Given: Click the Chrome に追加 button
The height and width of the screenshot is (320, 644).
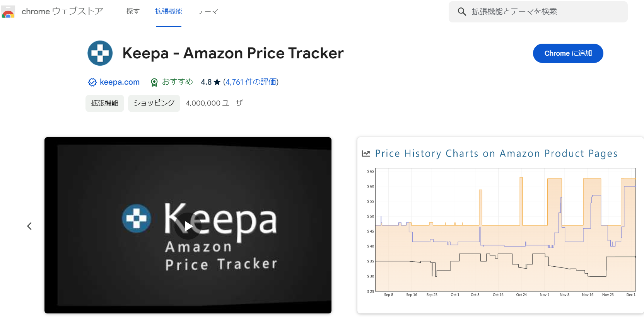Looking at the screenshot, I should pyautogui.click(x=568, y=53).
